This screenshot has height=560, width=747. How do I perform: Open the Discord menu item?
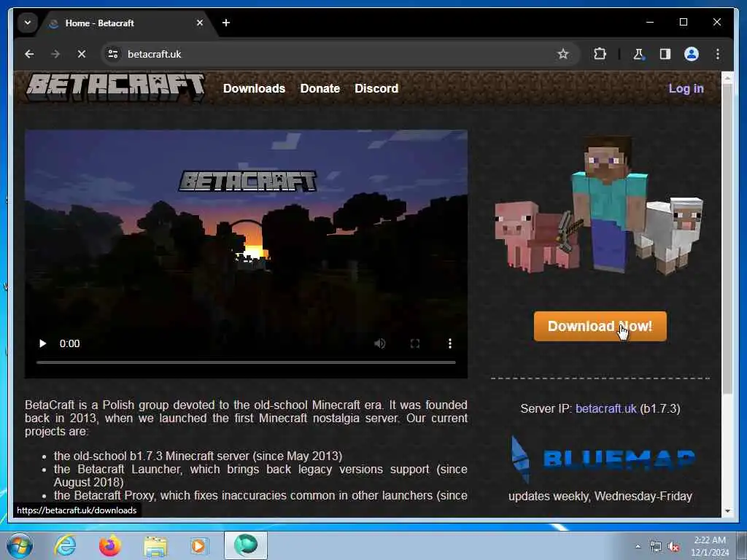pos(376,88)
